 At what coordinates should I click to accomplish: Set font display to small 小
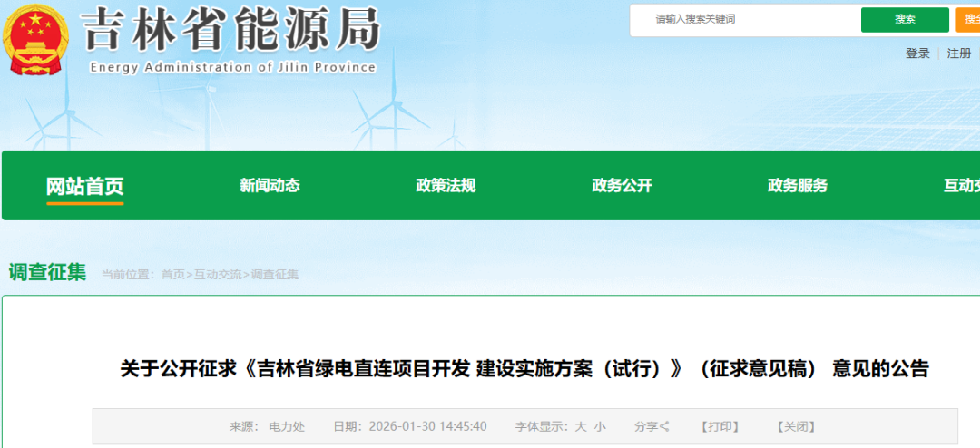pyautogui.click(x=600, y=426)
